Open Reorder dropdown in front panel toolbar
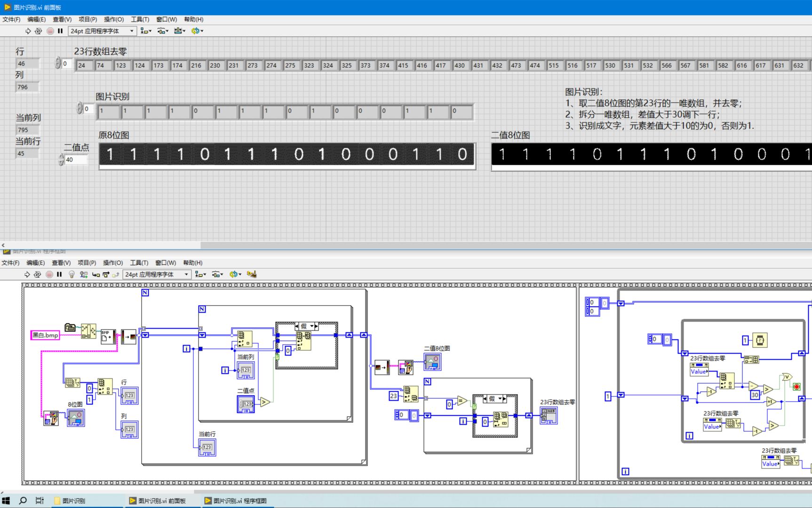 point(197,31)
